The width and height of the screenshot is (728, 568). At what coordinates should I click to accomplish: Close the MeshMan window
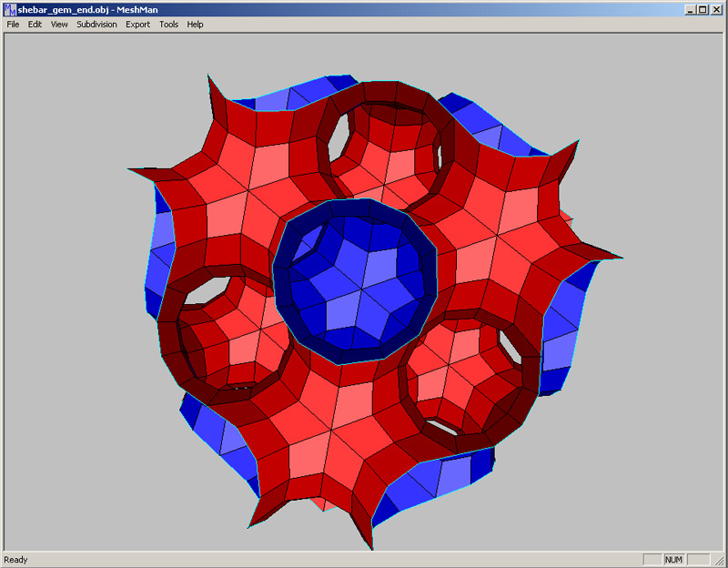click(716, 9)
